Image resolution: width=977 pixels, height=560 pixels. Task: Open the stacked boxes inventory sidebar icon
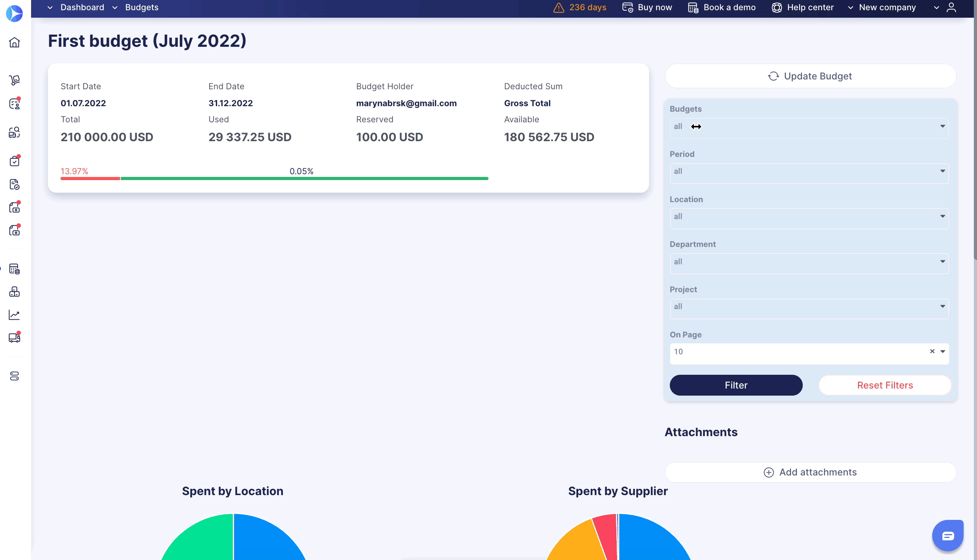[15, 292]
